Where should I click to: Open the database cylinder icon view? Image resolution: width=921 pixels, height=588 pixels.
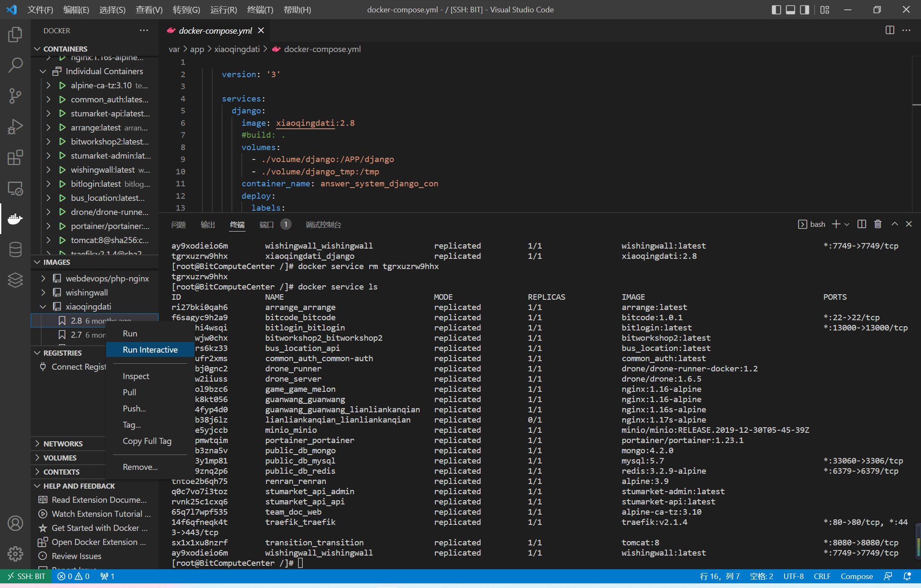(15, 249)
